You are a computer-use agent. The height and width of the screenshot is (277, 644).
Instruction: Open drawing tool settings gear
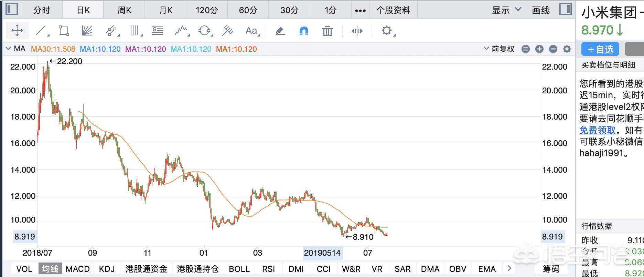387,31
